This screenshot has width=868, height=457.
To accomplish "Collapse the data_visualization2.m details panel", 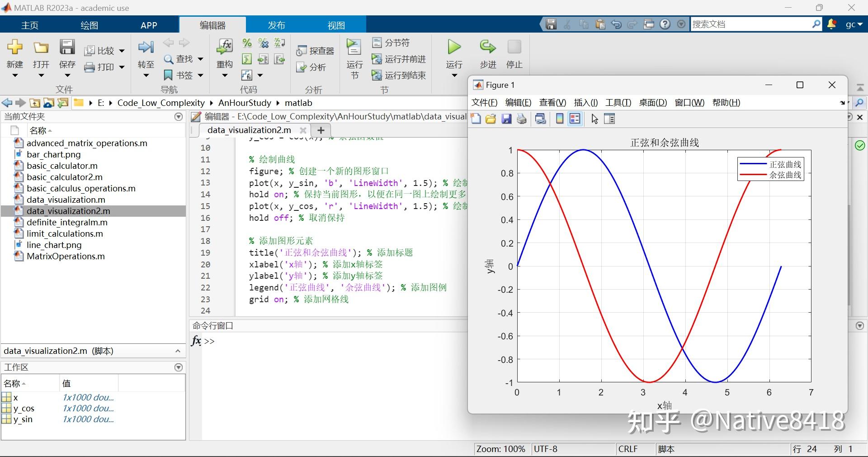I will point(178,351).
